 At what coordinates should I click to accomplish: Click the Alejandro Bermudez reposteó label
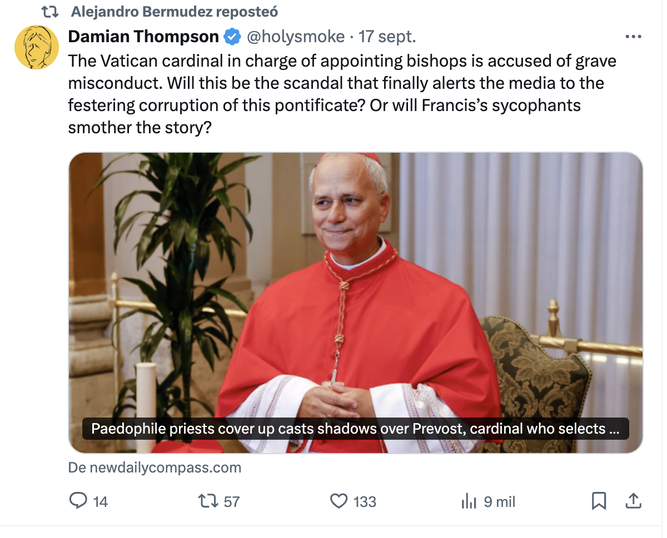coord(174,12)
